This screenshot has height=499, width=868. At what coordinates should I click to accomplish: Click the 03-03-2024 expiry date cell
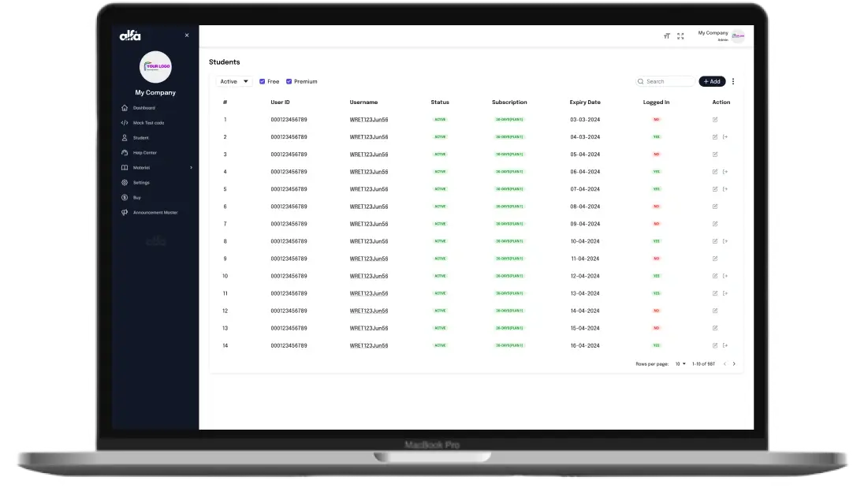point(585,120)
